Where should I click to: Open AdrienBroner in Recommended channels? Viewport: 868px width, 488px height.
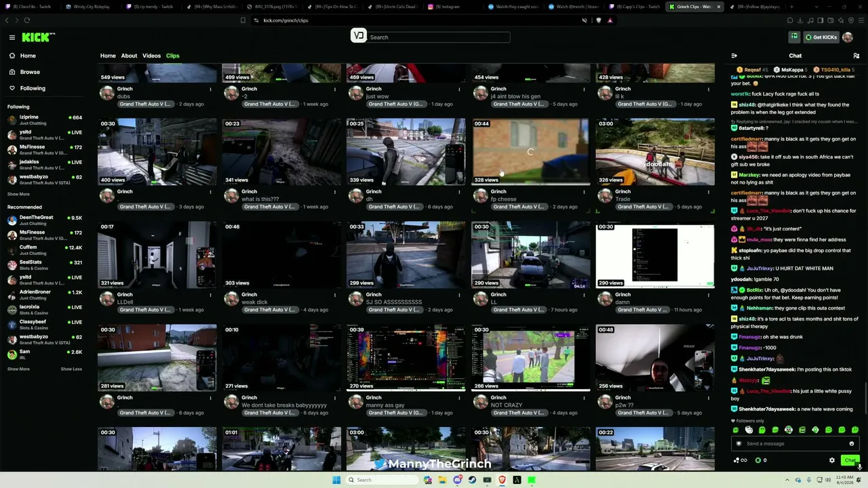pos(45,295)
